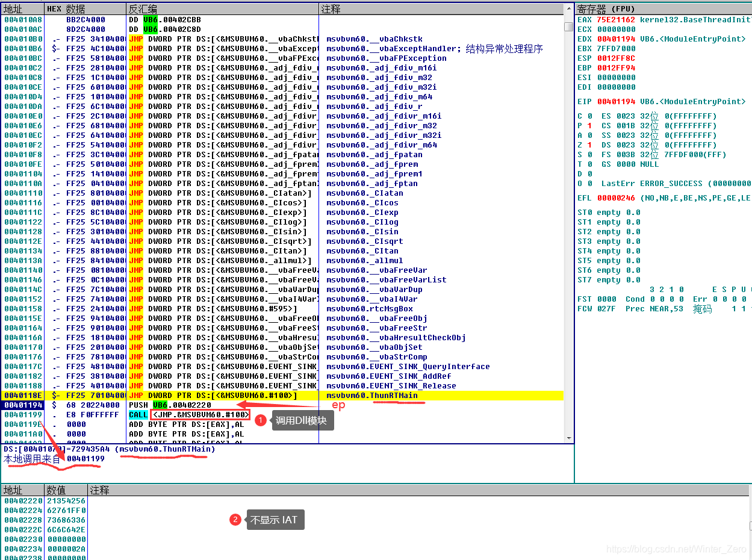Select the EAX register value 75E21162
The image size is (752, 560).
point(616,20)
